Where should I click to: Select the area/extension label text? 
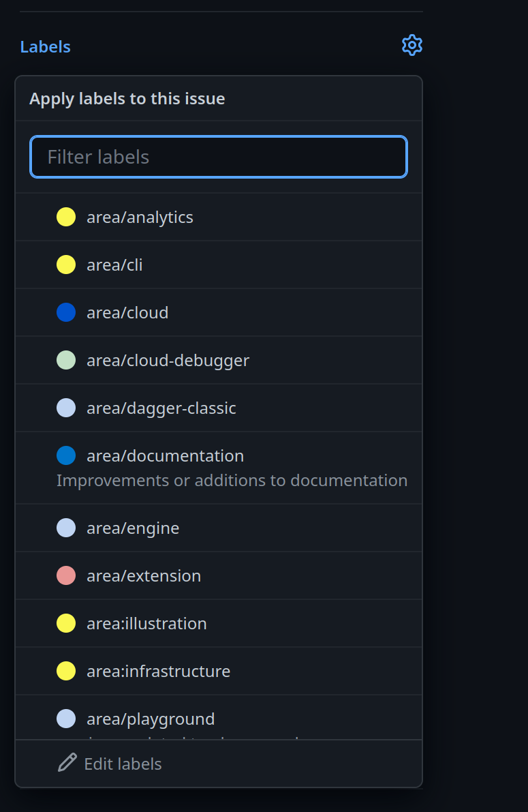click(144, 576)
